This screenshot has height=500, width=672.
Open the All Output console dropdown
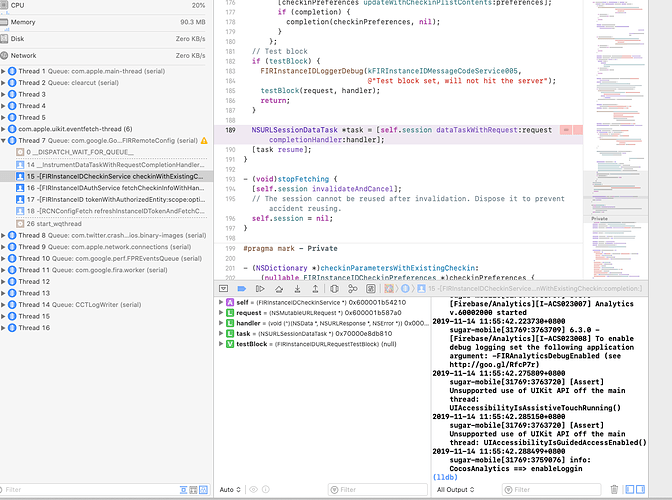click(x=456, y=489)
